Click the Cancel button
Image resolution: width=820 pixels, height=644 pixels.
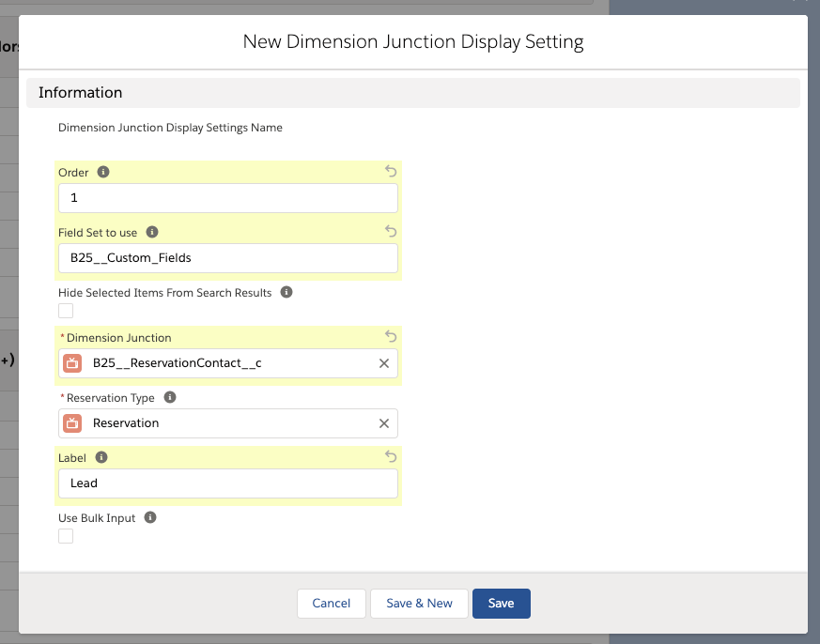(331, 604)
